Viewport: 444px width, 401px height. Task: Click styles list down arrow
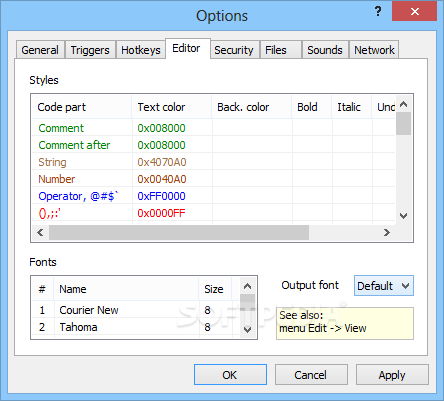click(403, 216)
